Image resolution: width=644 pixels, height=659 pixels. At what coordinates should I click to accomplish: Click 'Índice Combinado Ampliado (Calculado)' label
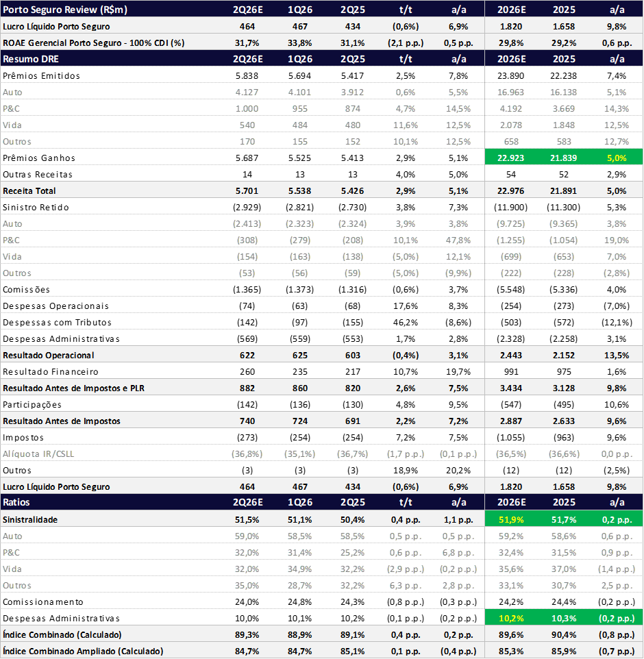tap(83, 651)
